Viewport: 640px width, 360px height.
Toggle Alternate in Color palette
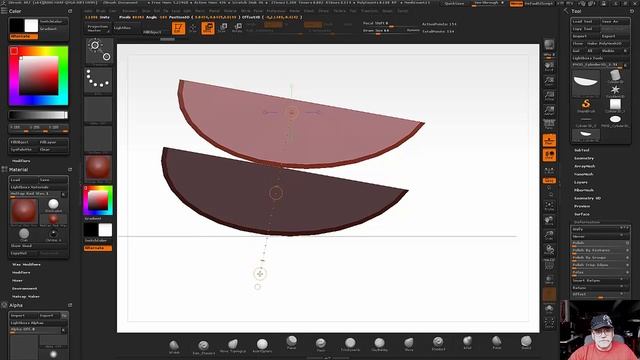click(x=24, y=36)
